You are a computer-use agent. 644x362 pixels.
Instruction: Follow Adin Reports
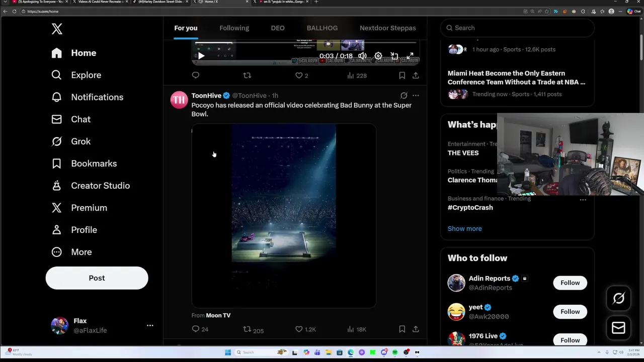click(x=570, y=283)
